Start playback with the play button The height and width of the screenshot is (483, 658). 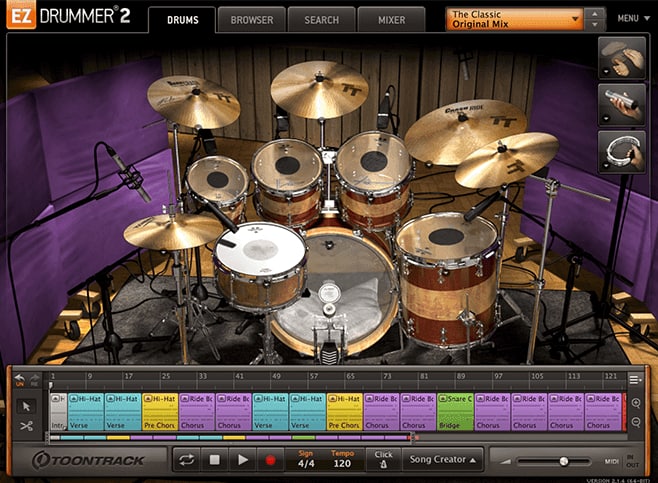(x=243, y=460)
